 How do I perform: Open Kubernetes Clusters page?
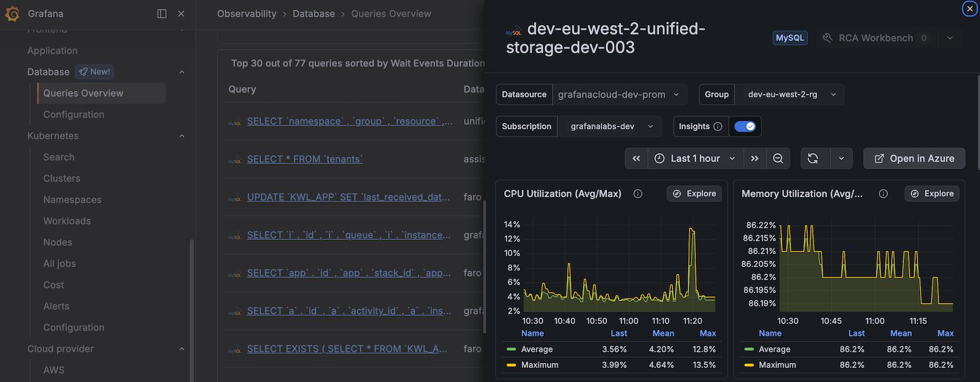click(x=62, y=178)
